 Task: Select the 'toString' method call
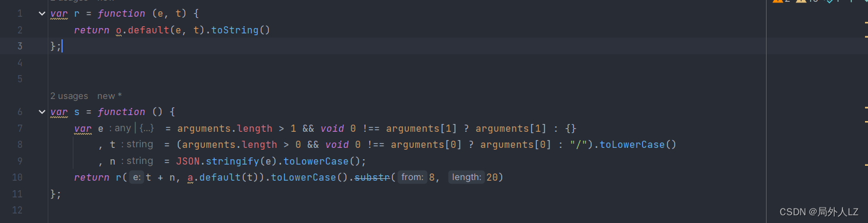click(235, 30)
